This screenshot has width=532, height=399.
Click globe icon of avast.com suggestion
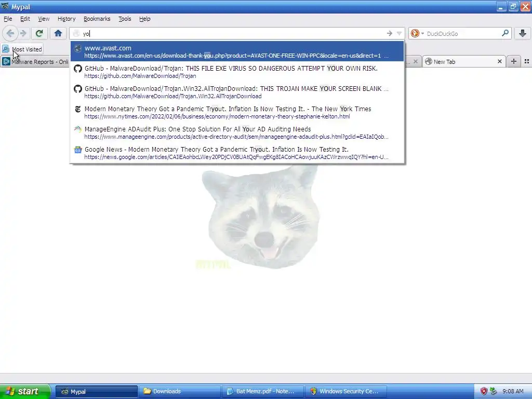78,48
